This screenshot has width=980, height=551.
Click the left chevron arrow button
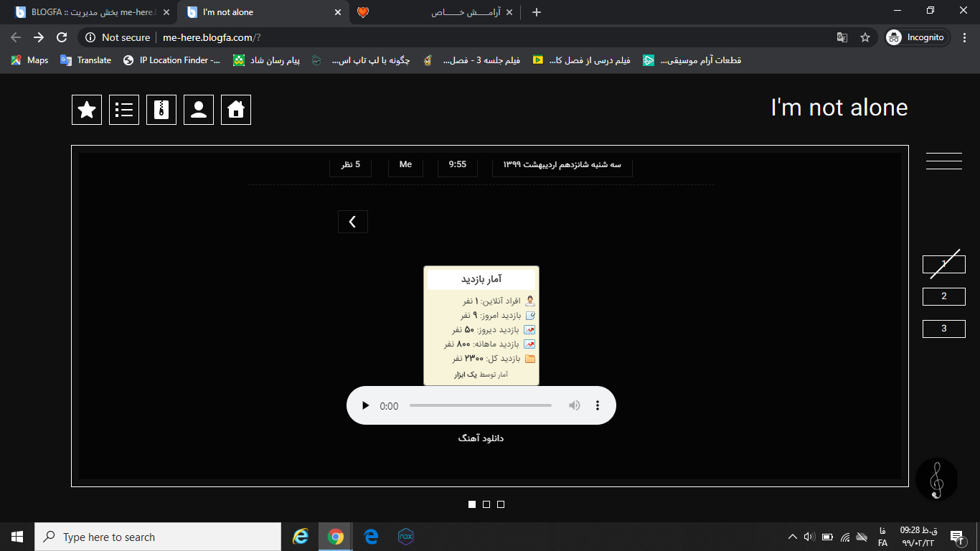click(352, 222)
